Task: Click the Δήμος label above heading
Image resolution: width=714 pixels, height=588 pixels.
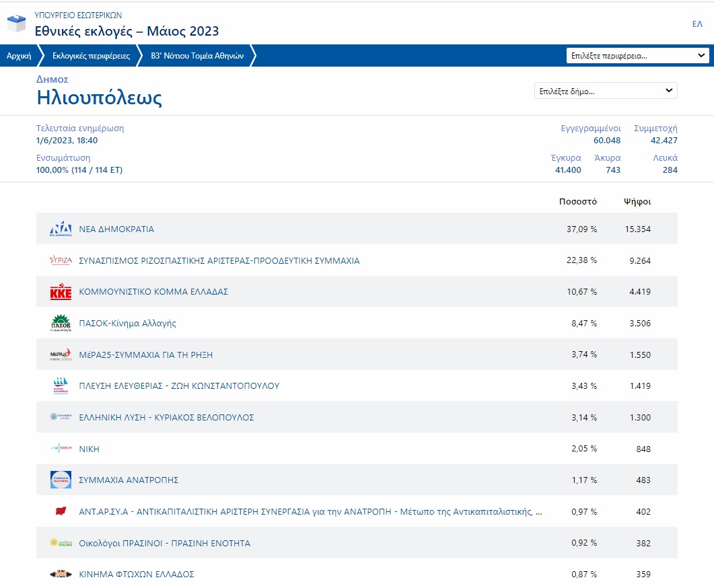Action: 52,79
